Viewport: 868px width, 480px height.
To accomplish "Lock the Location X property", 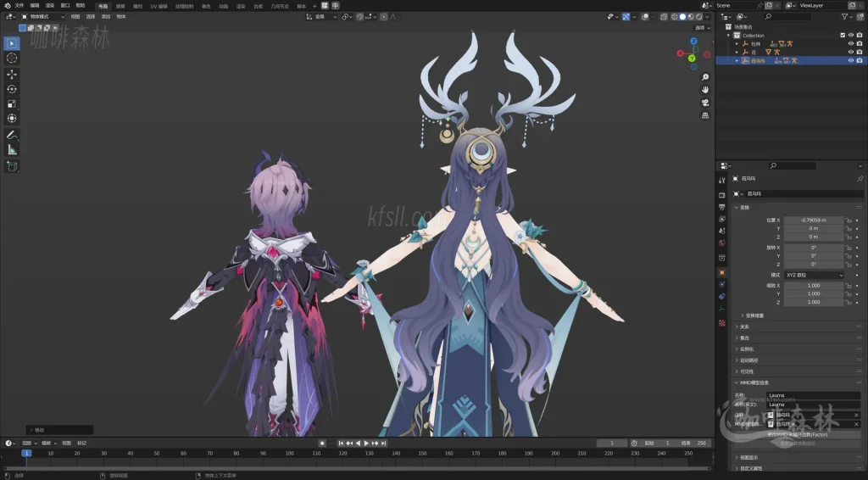I will 848,220.
